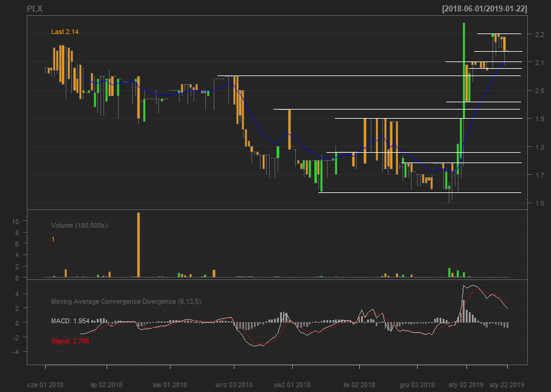Click the volume axis label 6
The image size is (551, 392).
point(16,243)
